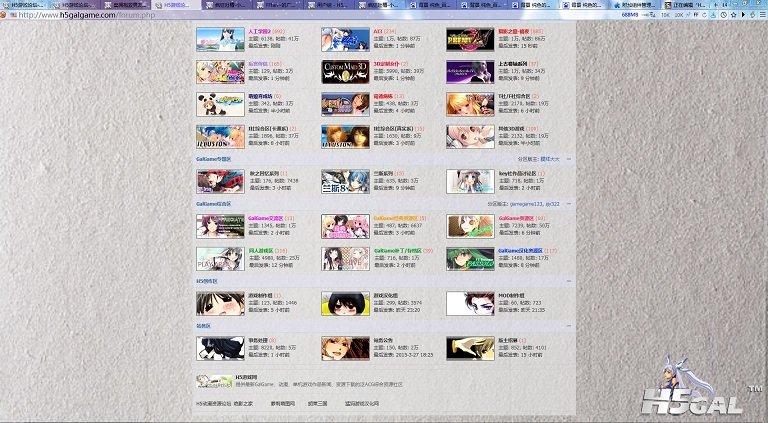The height and width of the screenshot is (423, 768).
Task: Collapse the GalGame专题区 section
Action: click(569, 159)
